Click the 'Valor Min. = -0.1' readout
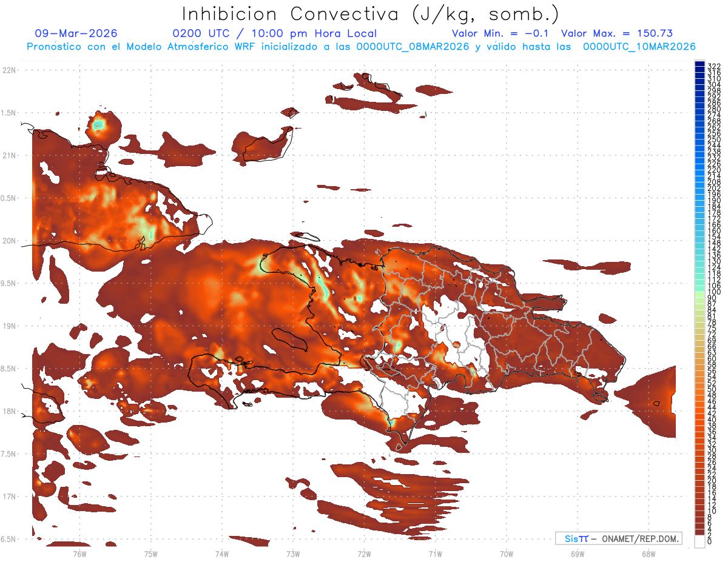The width and height of the screenshot is (728, 562). [x=500, y=34]
